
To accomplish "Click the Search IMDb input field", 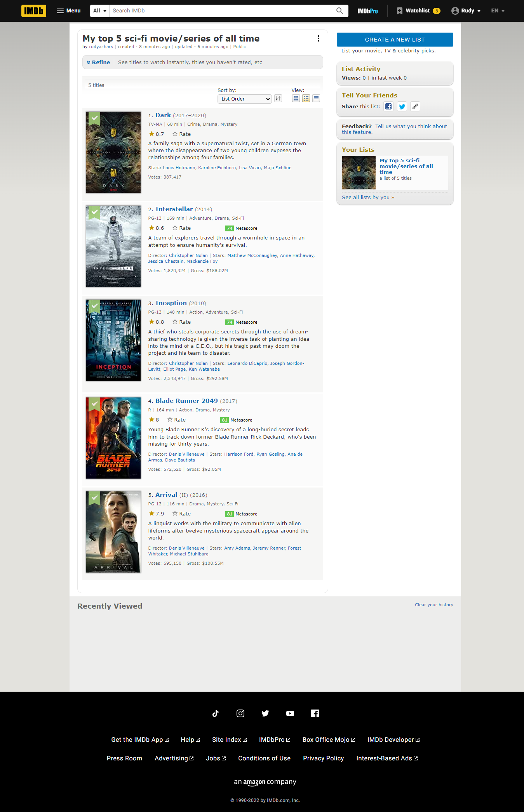I will 222,11.
